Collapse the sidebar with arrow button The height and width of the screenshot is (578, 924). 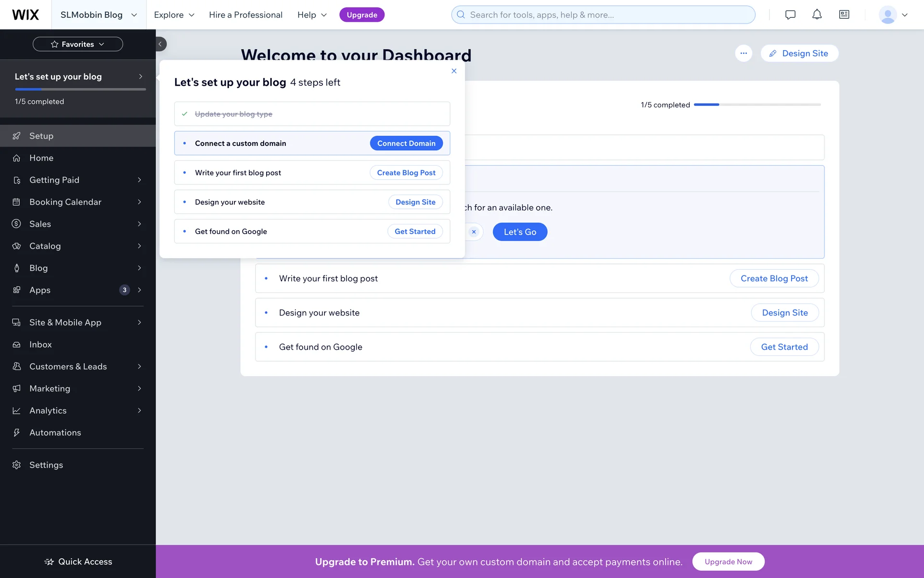point(161,44)
